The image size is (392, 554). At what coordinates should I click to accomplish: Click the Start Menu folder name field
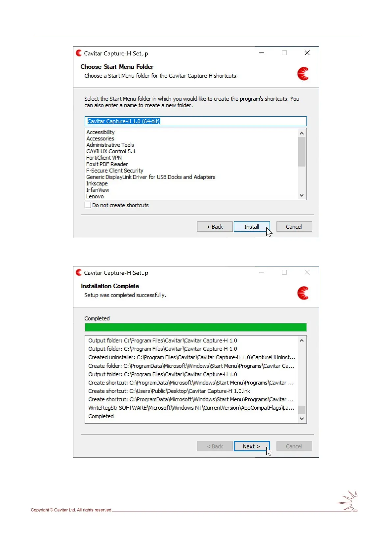coord(196,121)
